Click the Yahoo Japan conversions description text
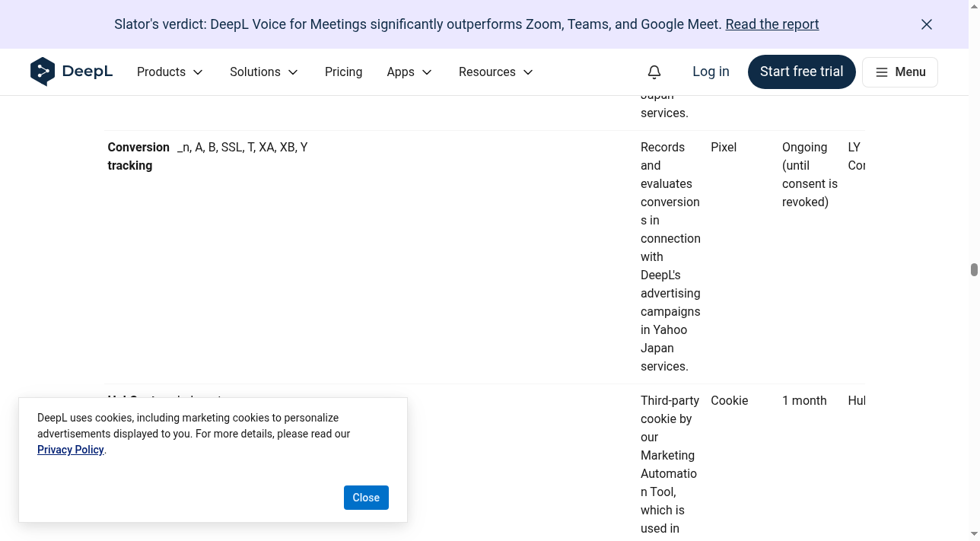 tap(670, 256)
